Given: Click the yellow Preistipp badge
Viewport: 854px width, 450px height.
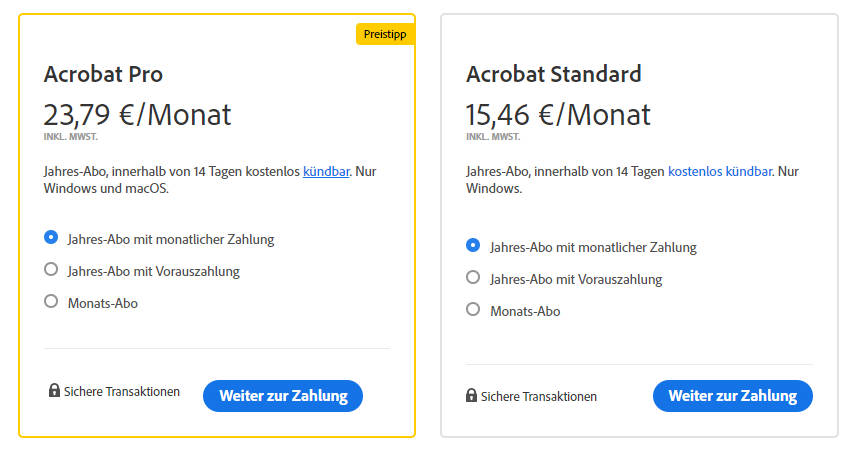Looking at the screenshot, I should pos(385,34).
